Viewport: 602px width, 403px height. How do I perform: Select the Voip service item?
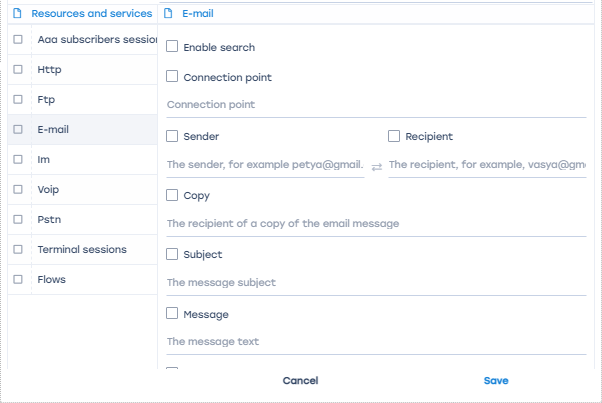[49, 189]
